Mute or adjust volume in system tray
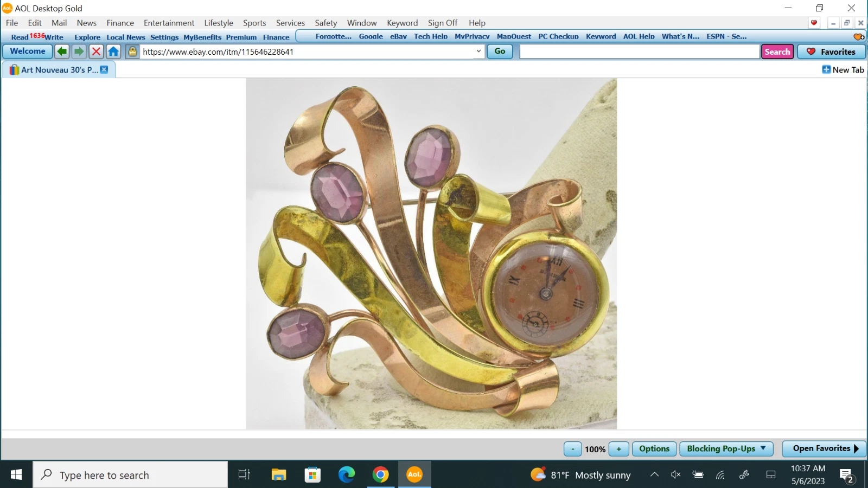The width and height of the screenshot is (868, 488). (675, 475)
